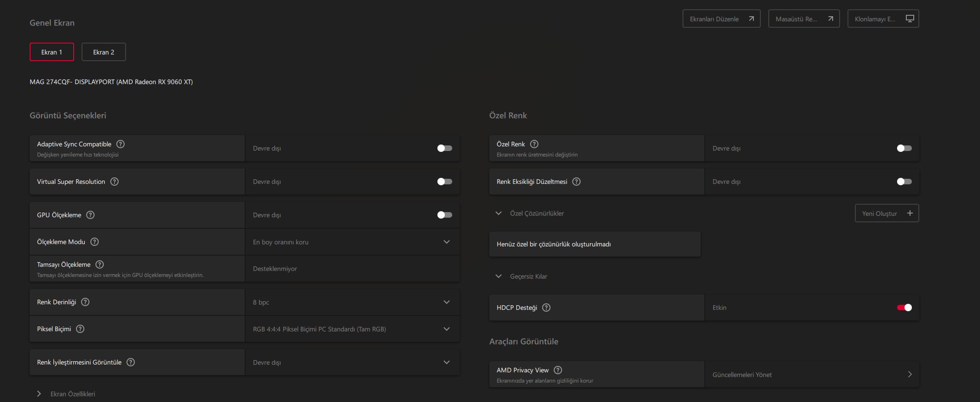The width and height of the screenshot is (980, 402).
Task: Click Desteklenmiyor value for Tamsayı Ölçekleme
Action: (x=275, y=269)
